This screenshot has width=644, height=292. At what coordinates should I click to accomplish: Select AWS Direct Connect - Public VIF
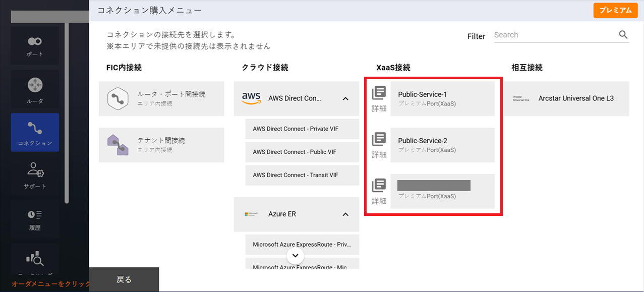pyautogui.click(x=296, y=152)
